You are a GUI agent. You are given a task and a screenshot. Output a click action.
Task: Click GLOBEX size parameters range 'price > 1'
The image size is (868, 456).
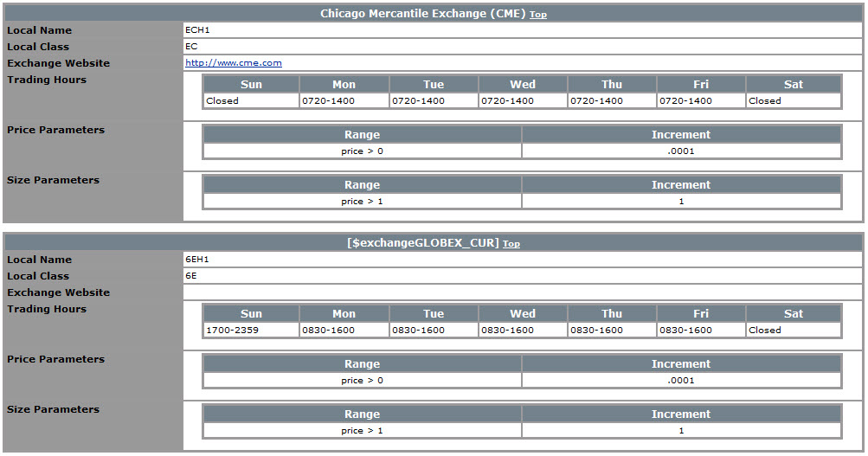(x=362, y=431)
